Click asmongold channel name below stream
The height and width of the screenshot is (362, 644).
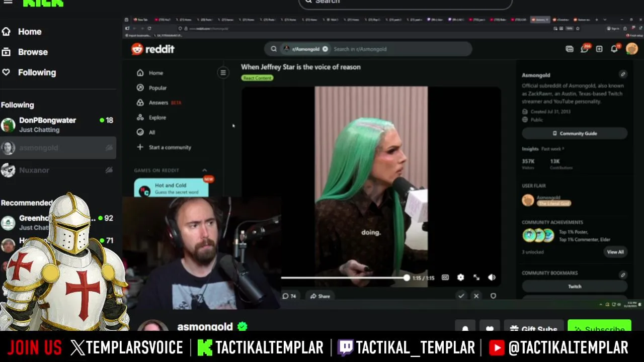click(205, 327)
